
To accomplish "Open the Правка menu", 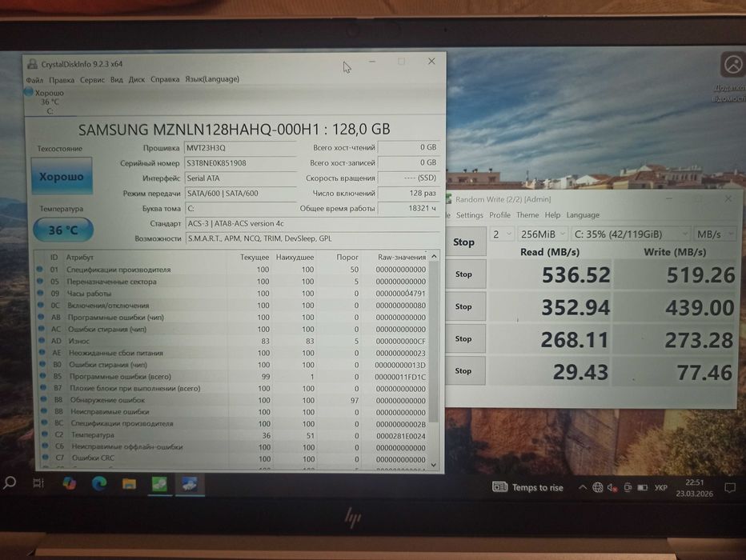I will tap(62, 80).
